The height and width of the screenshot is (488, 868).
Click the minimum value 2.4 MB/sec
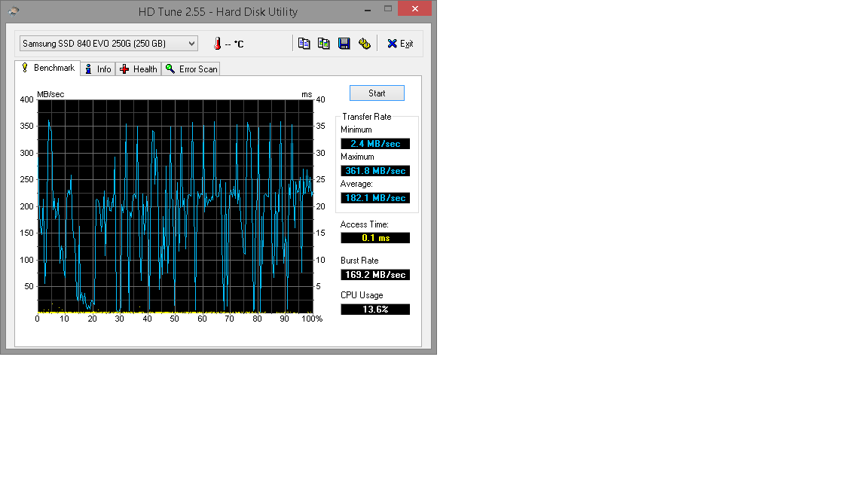click(375, 144)
